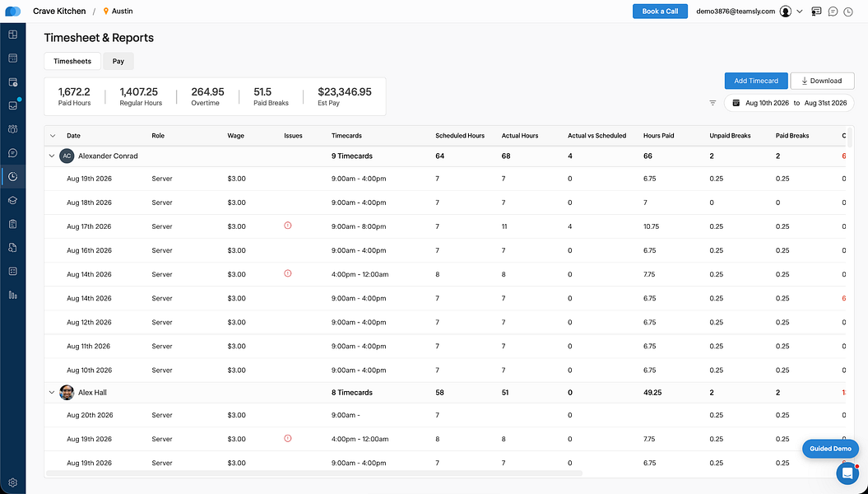Viewport: 868px width, 494px height.
Task: Click the Role column header
Action: coord(158,136)
